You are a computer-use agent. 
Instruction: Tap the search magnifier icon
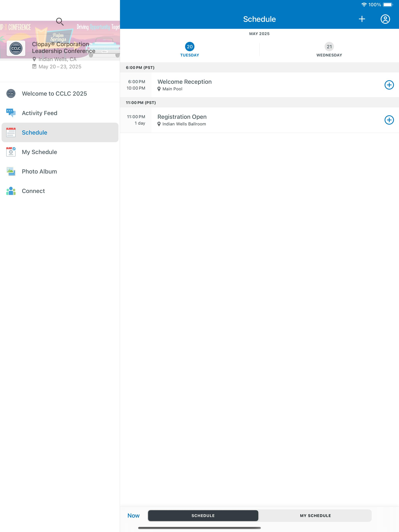60,22
